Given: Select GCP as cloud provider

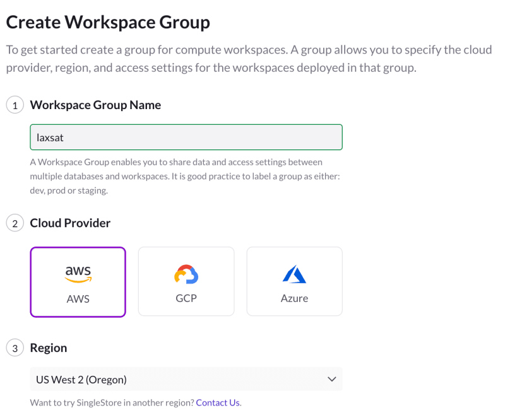Looking at the screenshot, I should coord(186,281).
